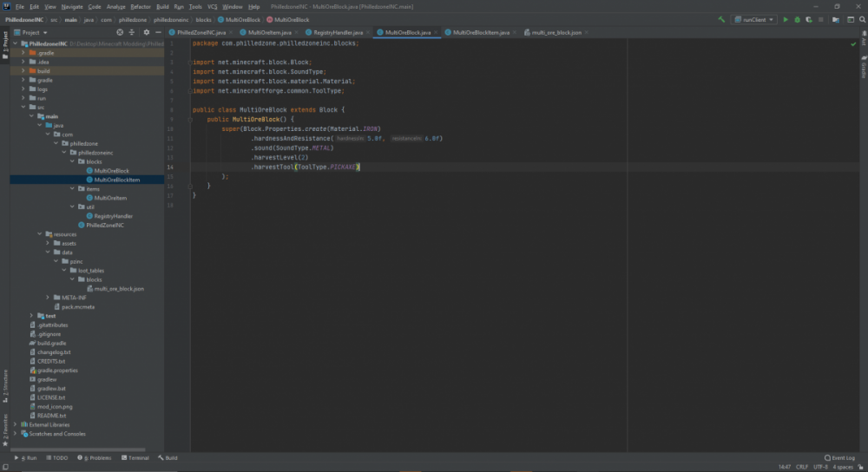Open the Run tool window
This screenshot has height=472, width=868.
click(25, 458)
